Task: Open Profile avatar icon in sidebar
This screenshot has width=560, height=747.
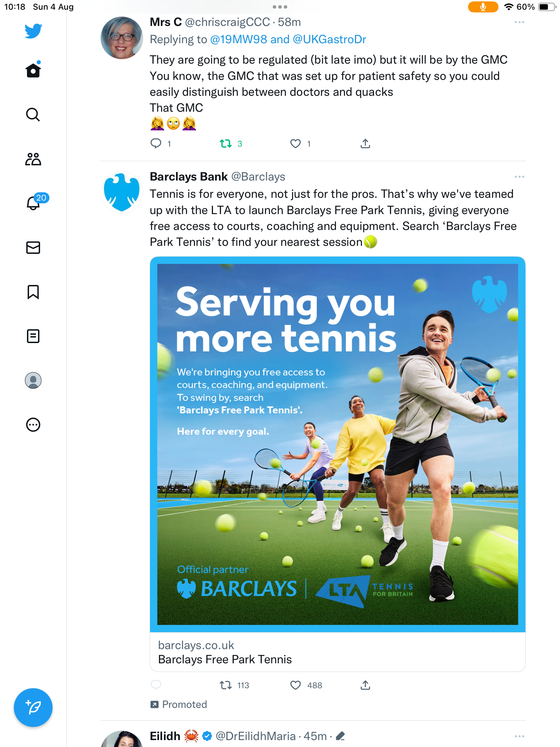Action: point(33,380)
